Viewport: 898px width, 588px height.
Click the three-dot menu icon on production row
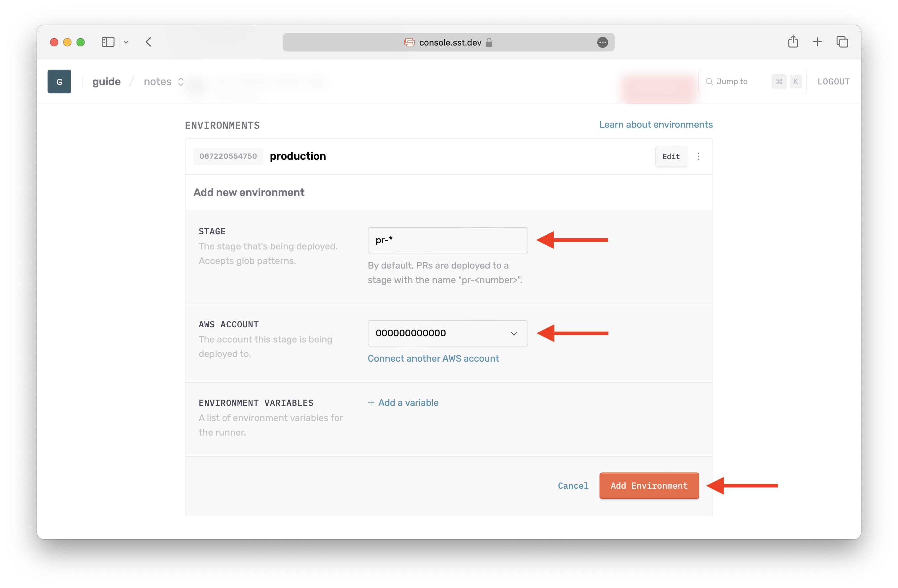tap(699, 156)
